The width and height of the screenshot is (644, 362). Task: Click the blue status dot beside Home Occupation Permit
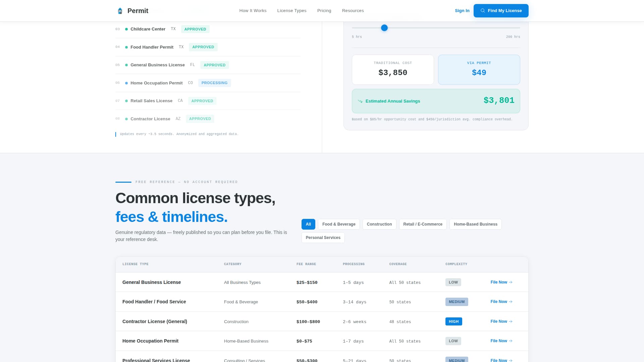pyautogui.click(x=126, y=83)
